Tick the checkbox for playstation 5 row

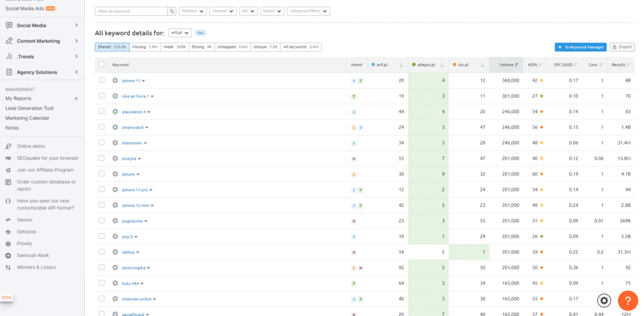(101, 111)
